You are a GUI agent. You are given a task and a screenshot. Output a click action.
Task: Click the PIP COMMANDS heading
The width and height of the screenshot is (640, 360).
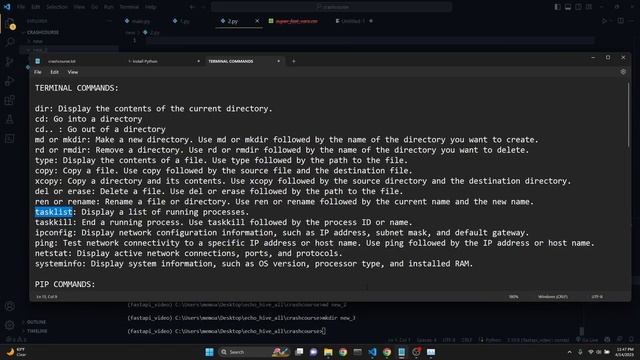65,284
